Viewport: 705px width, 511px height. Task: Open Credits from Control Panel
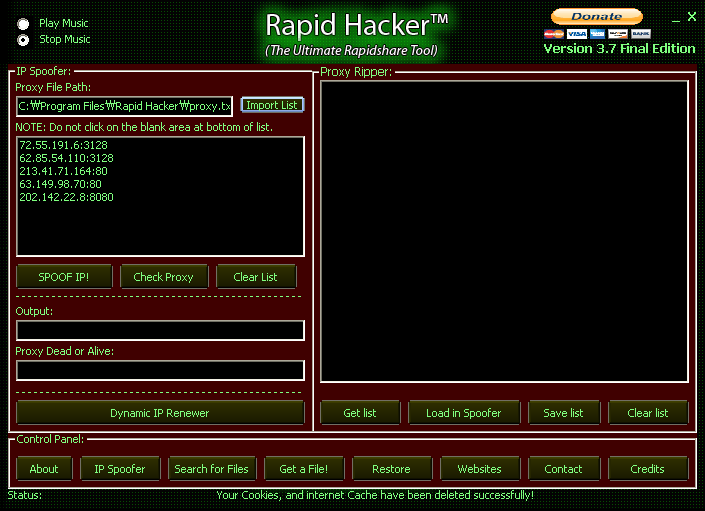pyautogui.click(x=648, y=469)
